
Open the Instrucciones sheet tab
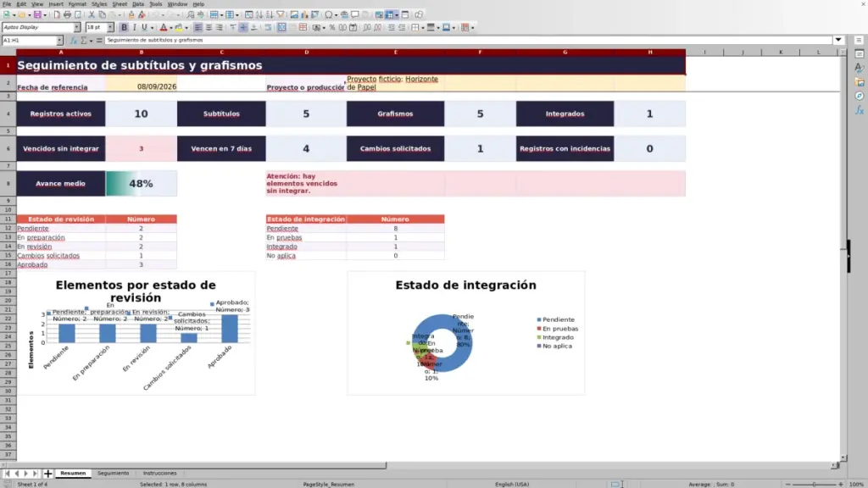coord(159,473)
